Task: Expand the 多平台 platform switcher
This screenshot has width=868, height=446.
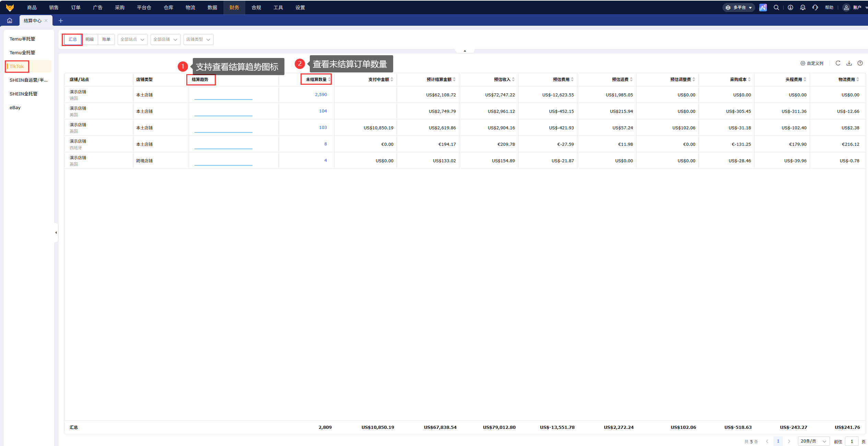Action: click(739, 8)
